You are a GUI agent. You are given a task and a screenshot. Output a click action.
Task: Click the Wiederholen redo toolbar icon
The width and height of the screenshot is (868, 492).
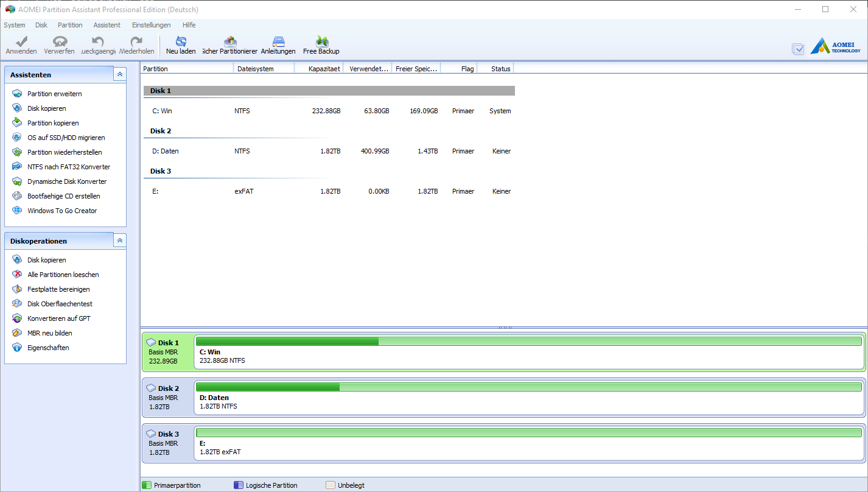coord(137,41)
